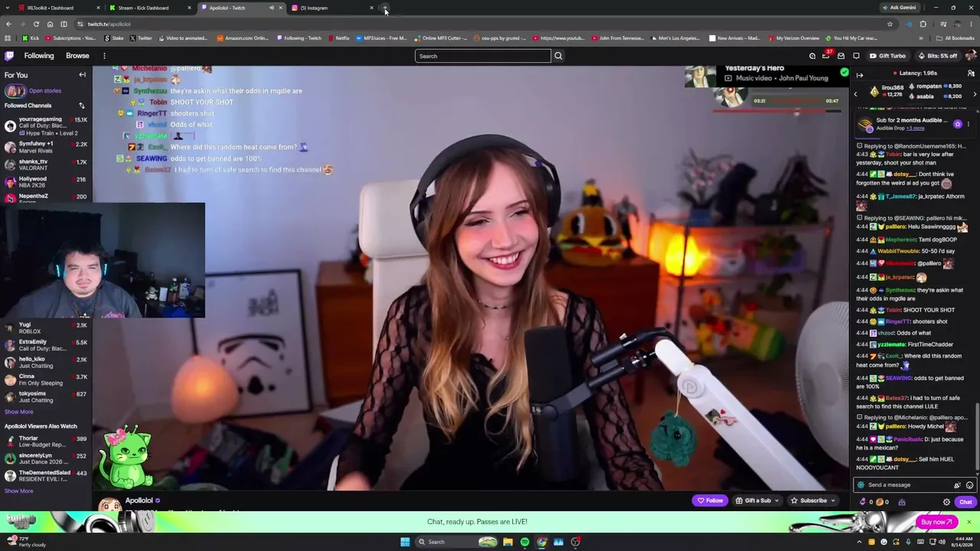Viewport: 980px width, 551px height.
Task: Open a new browser tab
Action: point(386,8)
